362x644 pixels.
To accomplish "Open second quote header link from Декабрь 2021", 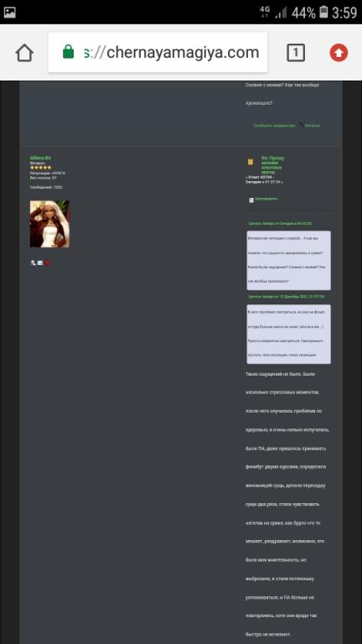I will pyautogui.click(x=287, y=296).
